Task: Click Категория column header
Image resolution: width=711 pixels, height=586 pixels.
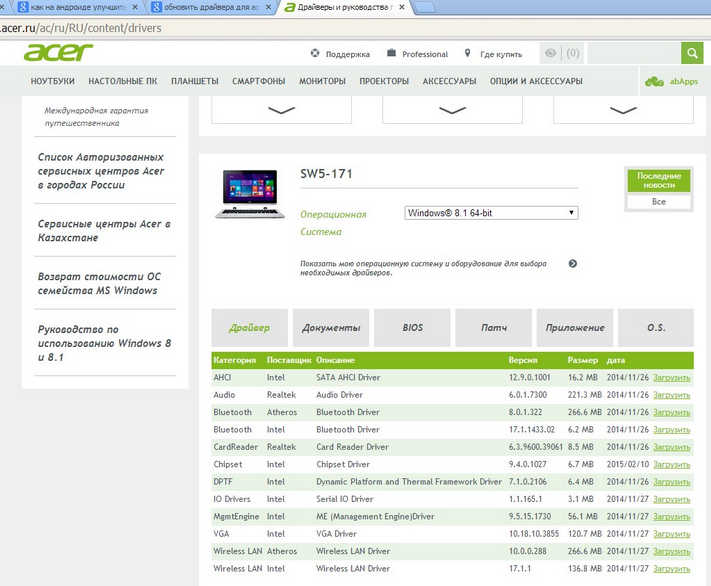Action: pos(235,360)
